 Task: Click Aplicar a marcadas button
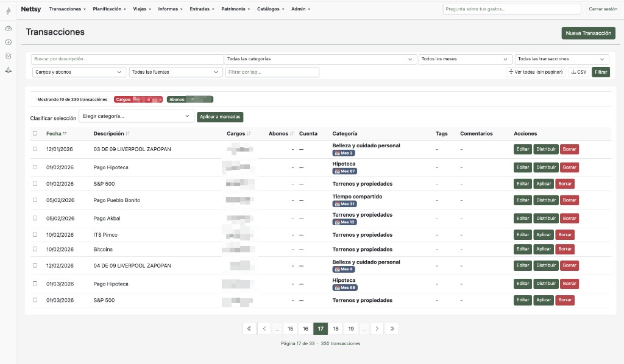pos(220,117)
